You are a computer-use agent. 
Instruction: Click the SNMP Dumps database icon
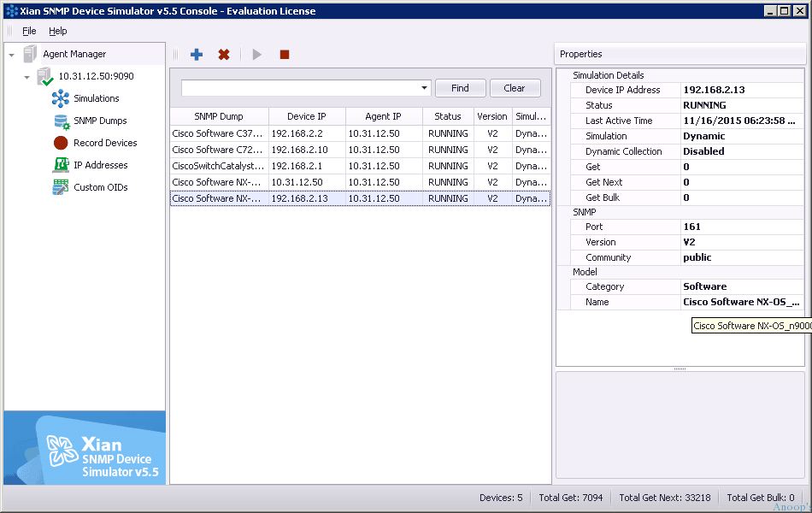[x=62, y=121]
